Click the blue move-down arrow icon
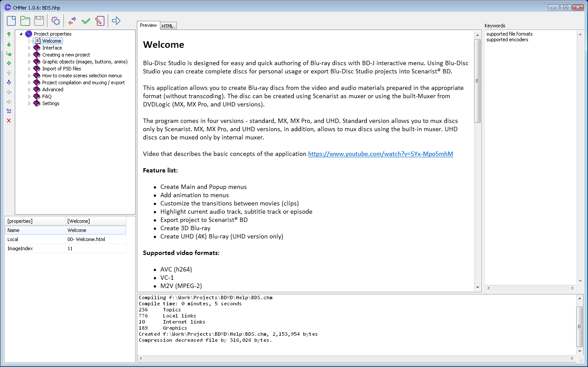The height and width of the screenshot is (367, 588). (x=9, y=82)
